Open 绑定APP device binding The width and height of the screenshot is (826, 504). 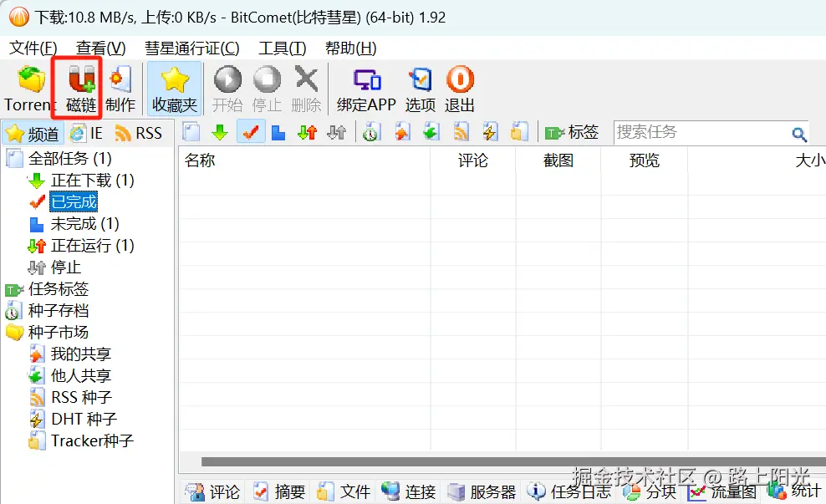(x=366, y=89)
